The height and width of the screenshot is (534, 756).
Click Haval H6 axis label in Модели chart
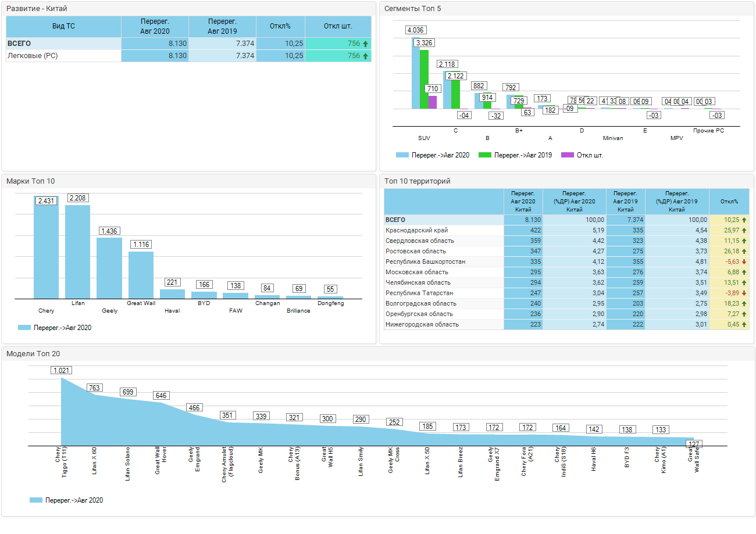tap(594, 458)
